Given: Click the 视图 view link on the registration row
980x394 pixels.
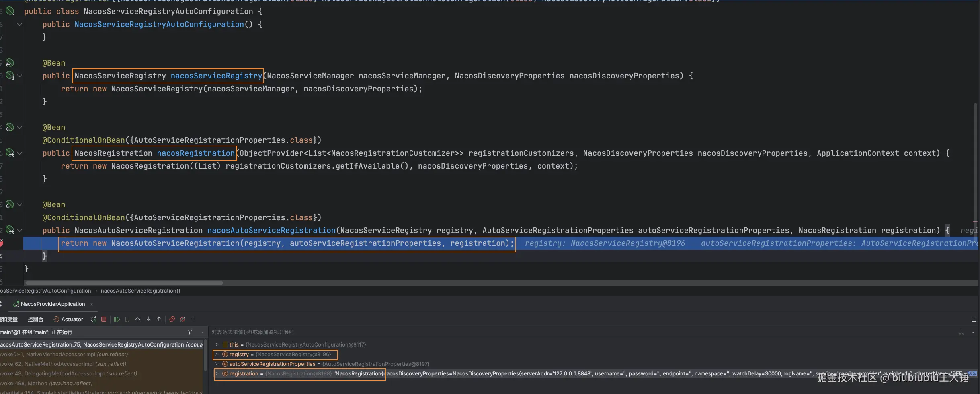Looking at the screenshot, I should click(972, 373).
